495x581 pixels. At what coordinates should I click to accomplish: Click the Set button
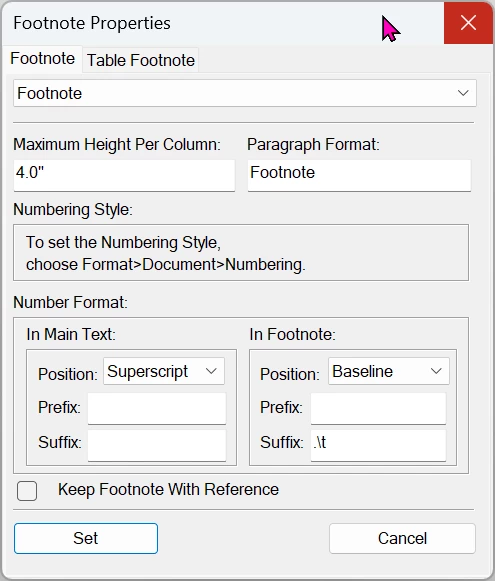tap(86, 538)
